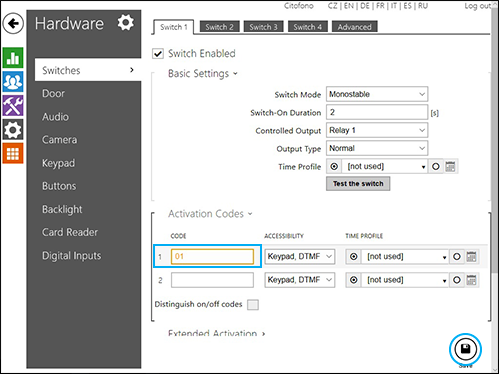This screenshot has width=499, height=374.
Task: Switch language to EN
Action: pyautogui.click(x=349, y=6)
